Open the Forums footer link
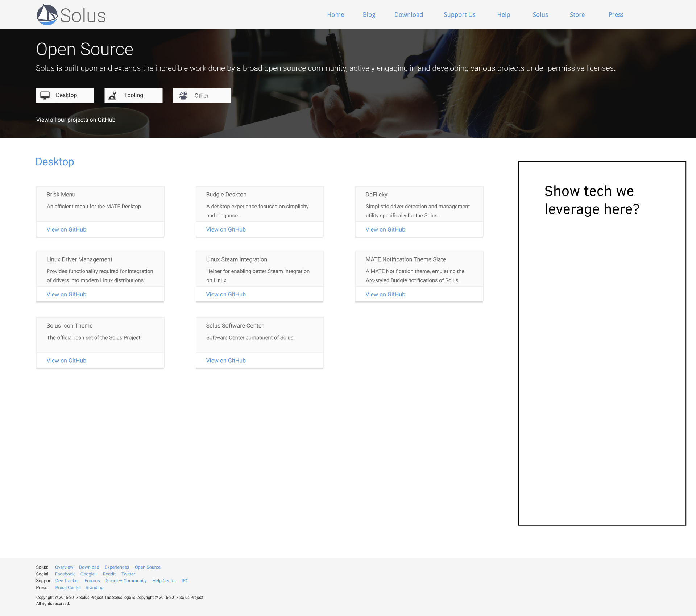The image size is (696, 616). coord(92,581)
